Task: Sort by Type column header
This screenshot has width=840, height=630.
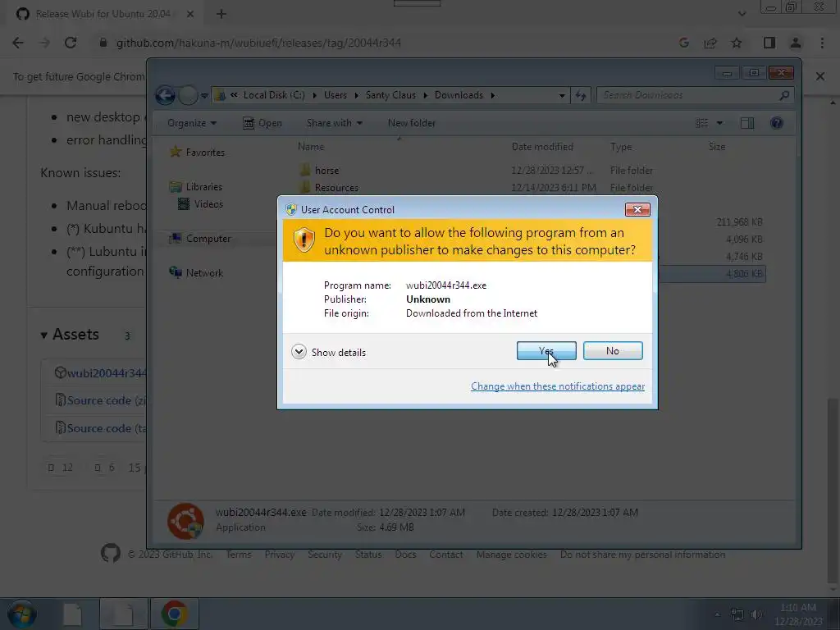Action: 621,147
